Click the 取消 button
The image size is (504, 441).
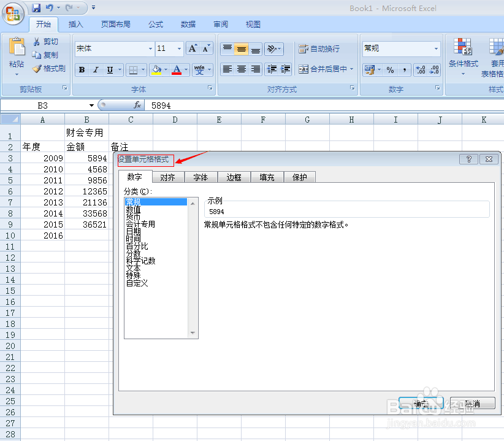472,403
